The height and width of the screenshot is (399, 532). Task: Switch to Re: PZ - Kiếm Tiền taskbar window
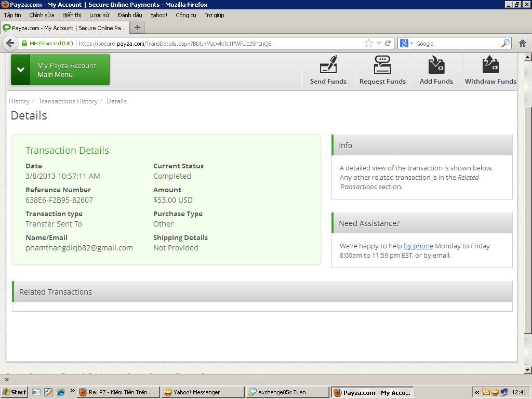[118, 392]
